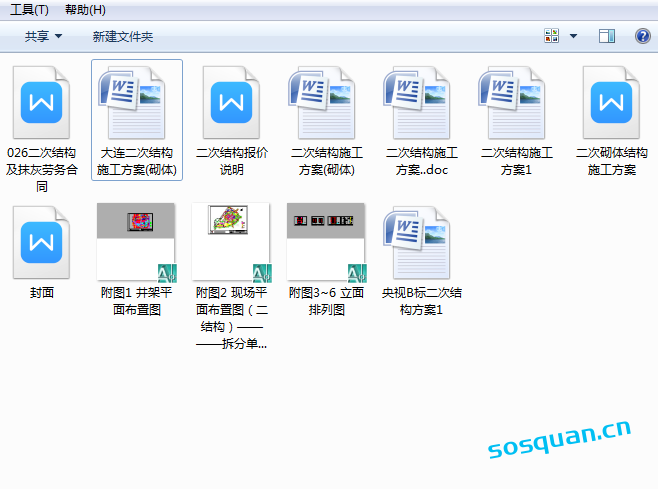Toggle the preview pane button
The image size is (658, 489).
pos(606,36)
